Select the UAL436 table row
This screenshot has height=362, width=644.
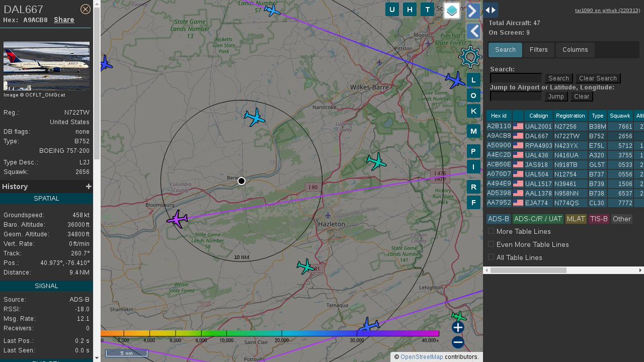click(x=565, y=155)
